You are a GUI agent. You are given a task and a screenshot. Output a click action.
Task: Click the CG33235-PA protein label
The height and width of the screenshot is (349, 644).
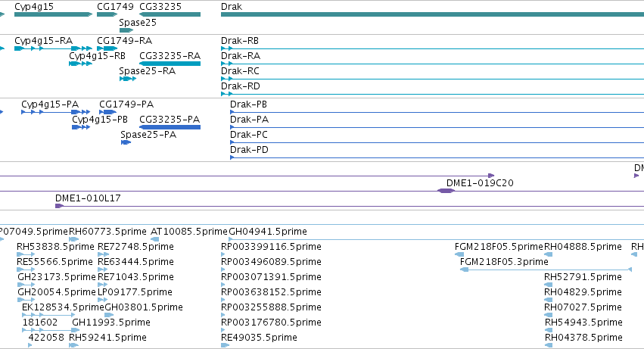coord(170,120)
